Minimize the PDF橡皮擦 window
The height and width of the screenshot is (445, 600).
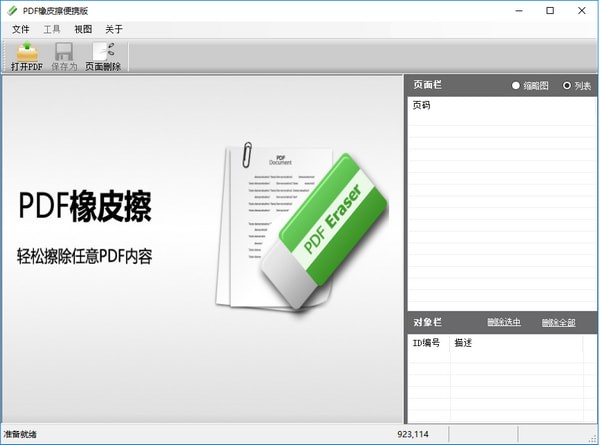pyautogui.click(x=519, y=11)
